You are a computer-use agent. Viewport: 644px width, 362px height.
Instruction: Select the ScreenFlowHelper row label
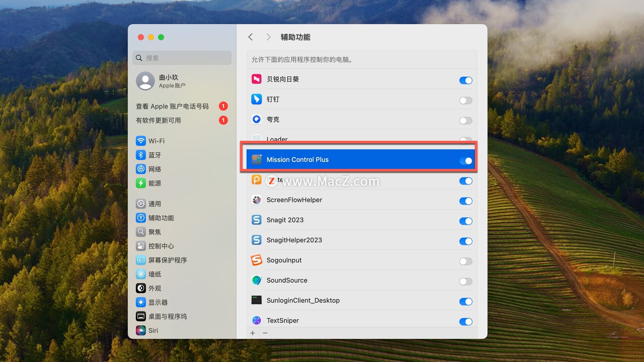[x=294, y=200]
